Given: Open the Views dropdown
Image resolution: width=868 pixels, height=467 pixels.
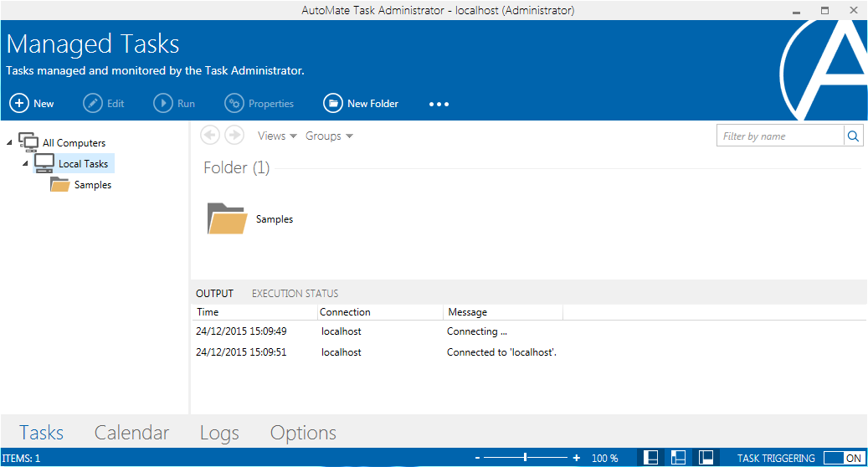Looking at the screenshot, I should point(277,136).
